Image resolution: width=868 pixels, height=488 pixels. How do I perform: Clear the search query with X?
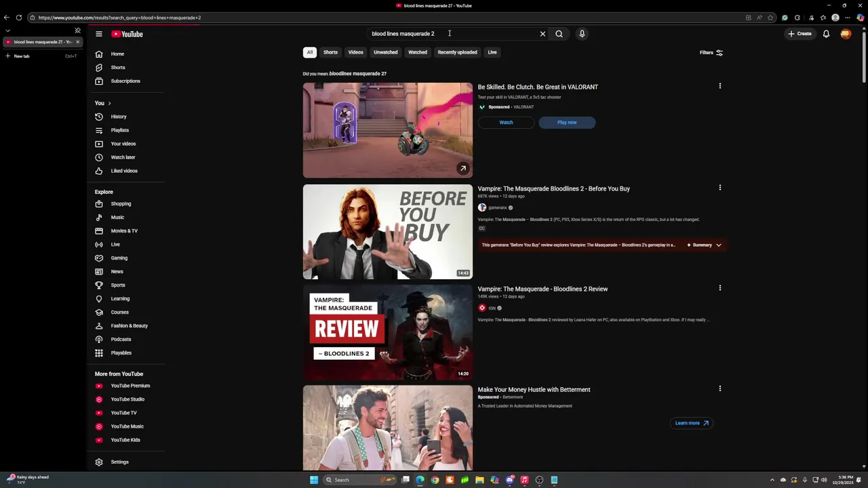[x=542, y=34]
